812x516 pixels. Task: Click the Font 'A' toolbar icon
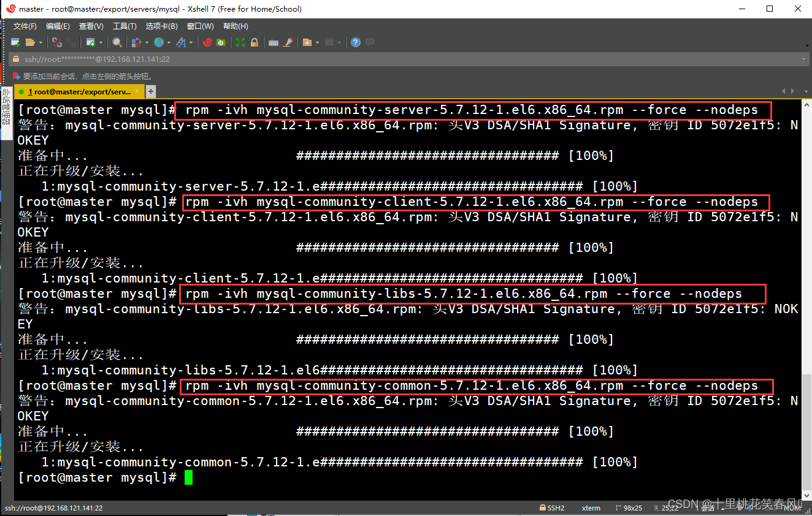click(180, 42)
